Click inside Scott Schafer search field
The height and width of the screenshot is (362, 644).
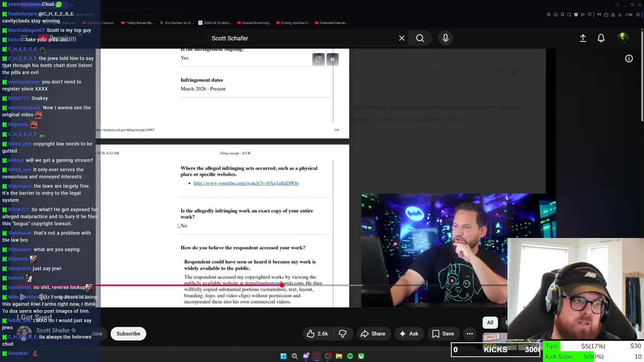tap(302, 38)
